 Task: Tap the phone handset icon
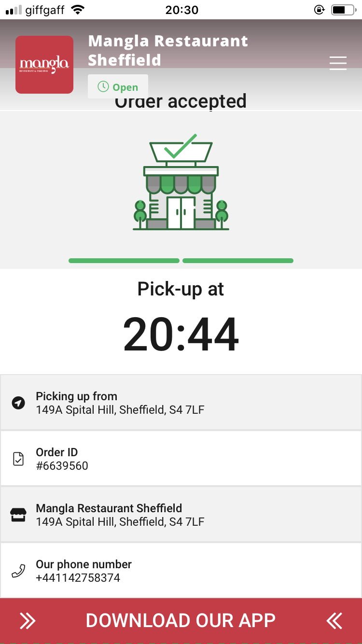(x=18, y=571)
